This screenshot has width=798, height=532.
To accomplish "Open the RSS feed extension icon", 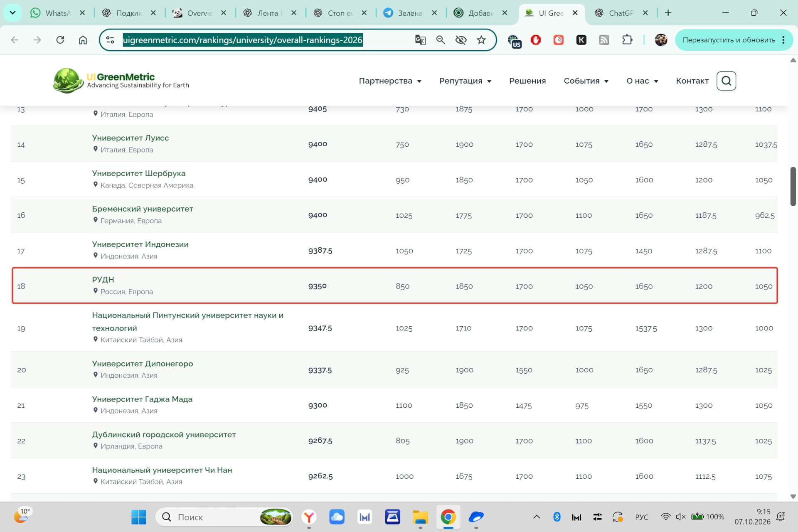I will click(x=604, y=40).
